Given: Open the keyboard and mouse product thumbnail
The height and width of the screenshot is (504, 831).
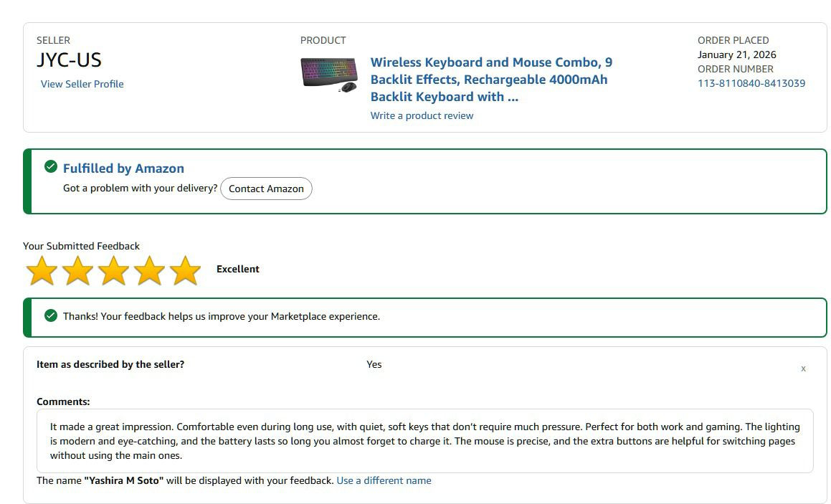Looking at the screenshot, I should point(329,75).
